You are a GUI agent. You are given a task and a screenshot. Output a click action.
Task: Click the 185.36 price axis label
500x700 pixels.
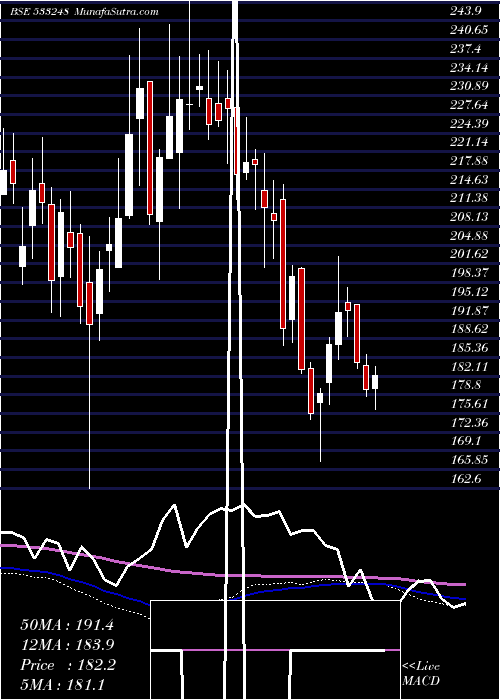(x=469, y=348)
